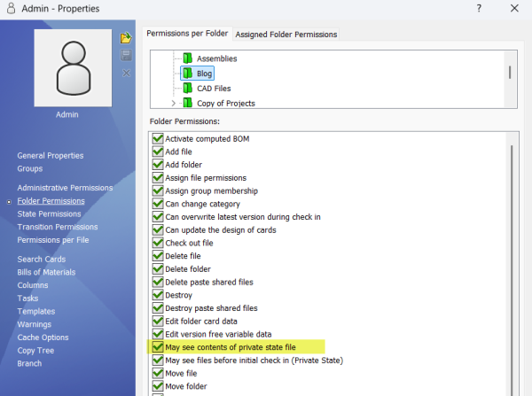Open Folder Permissions link
The image size is (532, 396).
coord(51,201)
